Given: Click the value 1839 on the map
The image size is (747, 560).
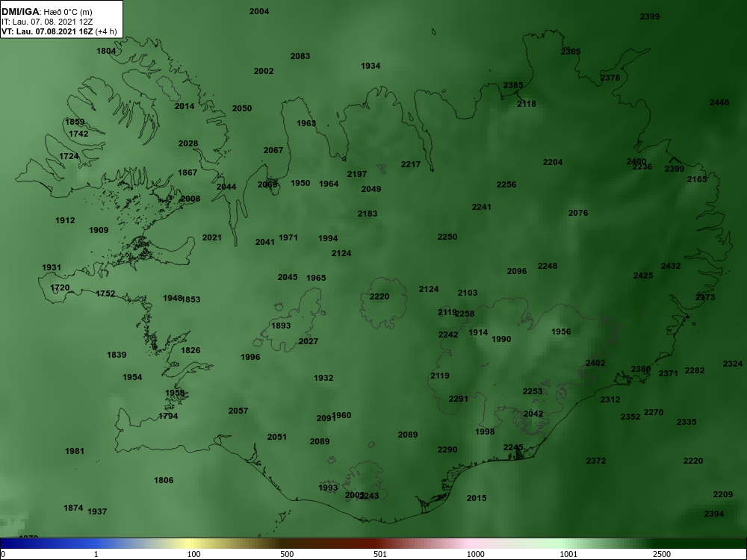Looking at the screenshot, I should click(x=117, y=355).
